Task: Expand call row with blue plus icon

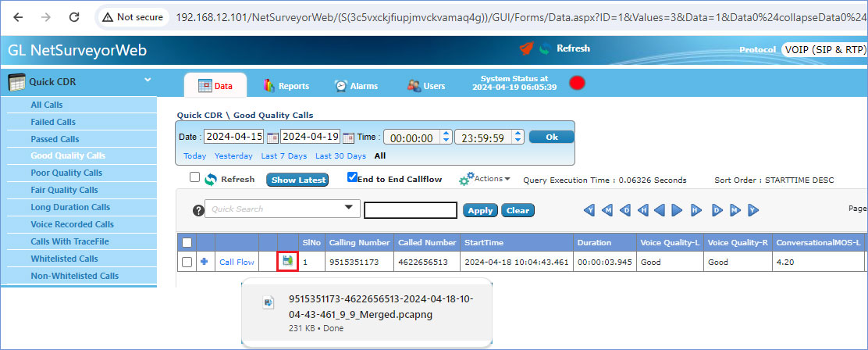Action: pyautogui.click(x=205, y=262)
